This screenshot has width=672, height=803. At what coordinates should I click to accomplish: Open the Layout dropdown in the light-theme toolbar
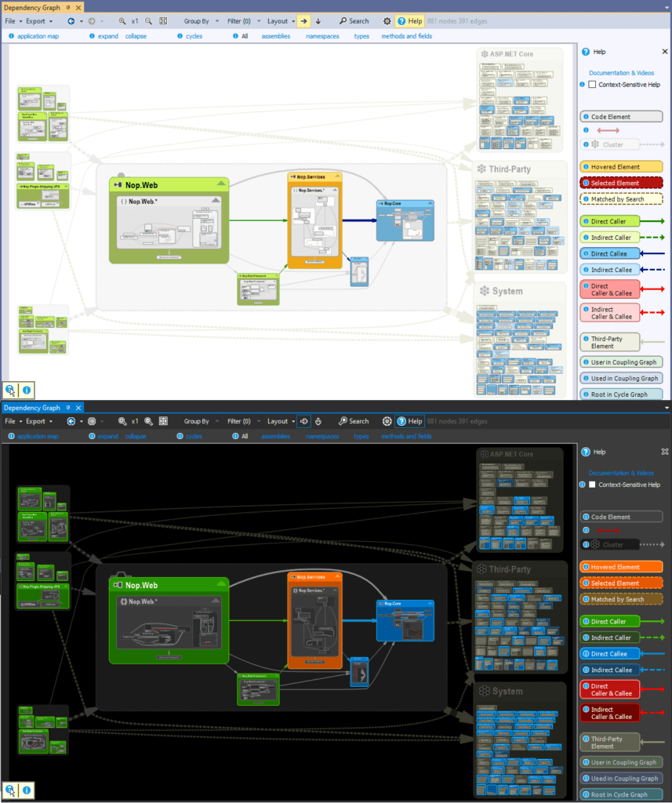(x=282, y=21)
